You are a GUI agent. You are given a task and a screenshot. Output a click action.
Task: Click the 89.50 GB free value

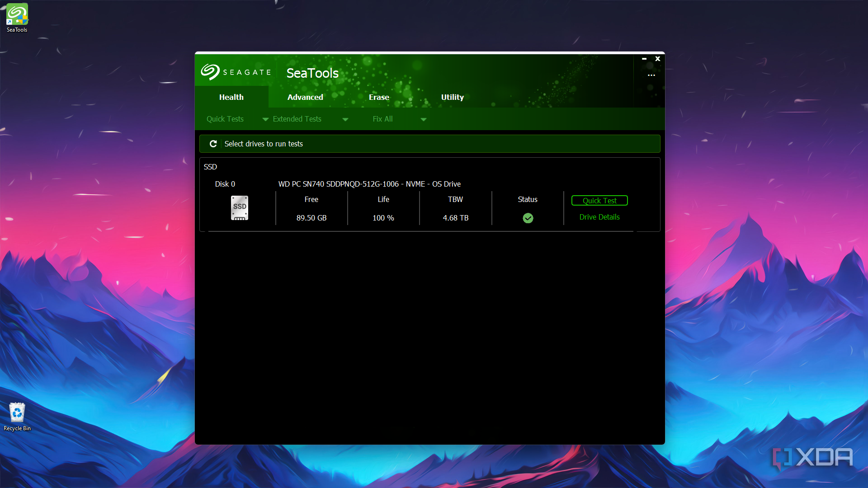coord(311,218)
